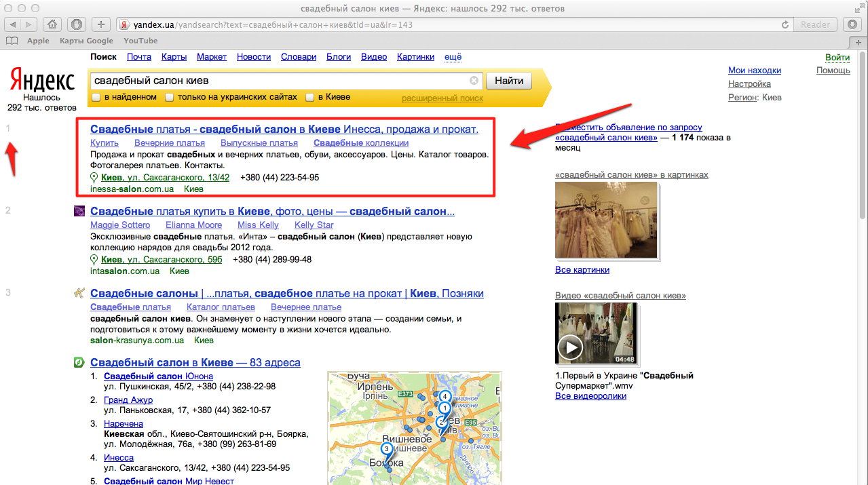Select map marker number 3 at Боярка
The height and width of the screenshot is (485, 868).
pos(387,450)
